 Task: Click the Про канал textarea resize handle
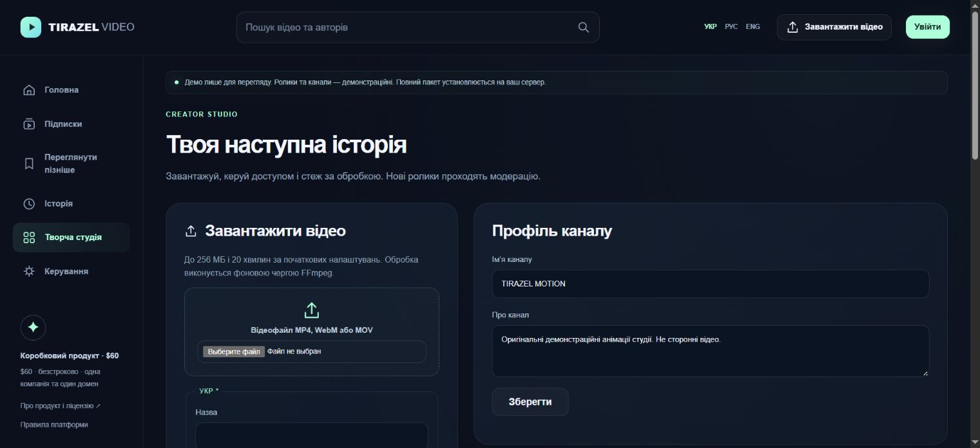(x=925, y=373)
